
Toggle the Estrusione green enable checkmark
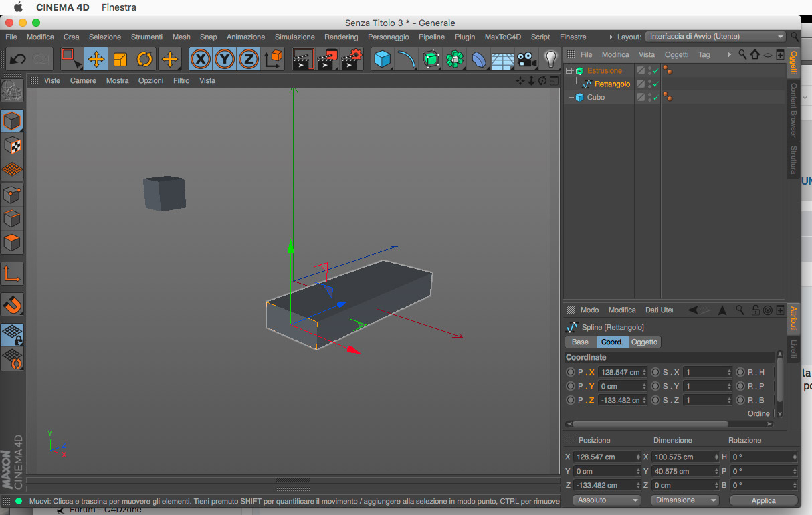pyautogui.click(x=656, y=70)
